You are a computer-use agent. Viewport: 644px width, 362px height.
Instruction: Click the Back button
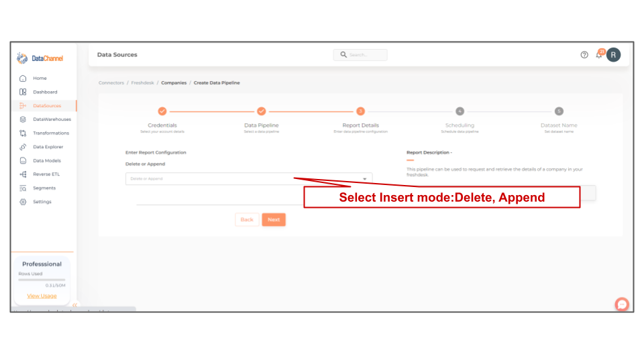247,220
